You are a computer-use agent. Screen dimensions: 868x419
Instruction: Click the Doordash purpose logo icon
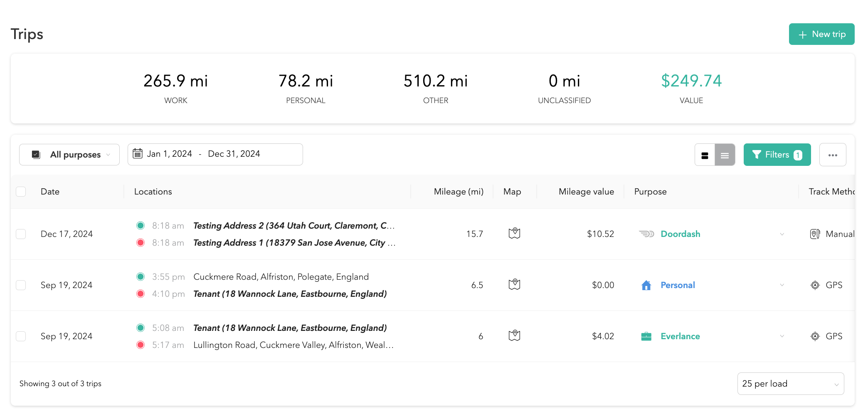646,234
